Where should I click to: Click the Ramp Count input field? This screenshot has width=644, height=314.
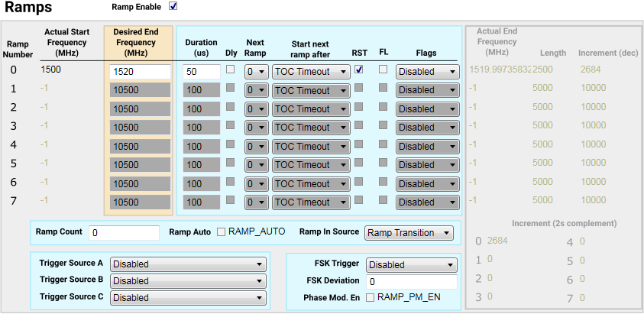[x=124, y=232]
